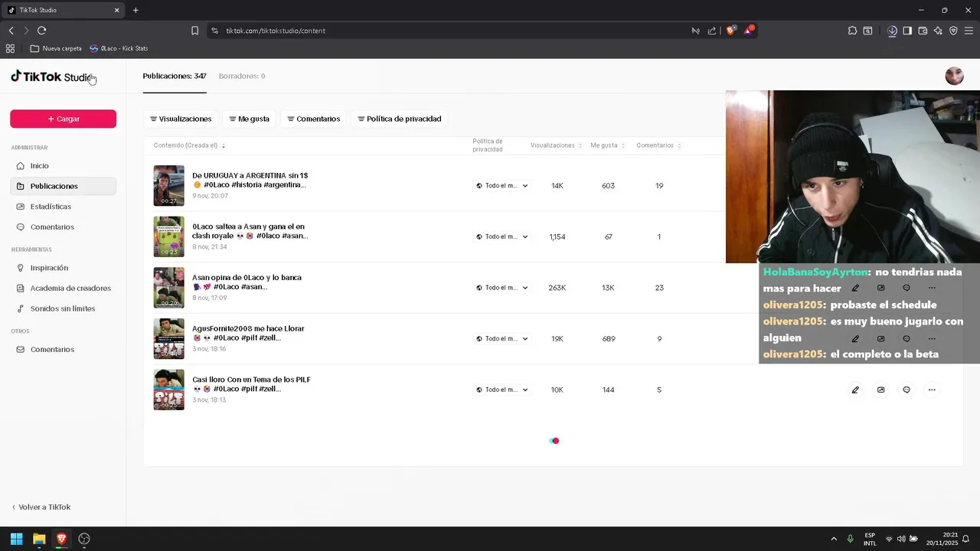Open Comentarios under Otros section
The width and height of the screenshot is (980, 551).
pos(63,349)
